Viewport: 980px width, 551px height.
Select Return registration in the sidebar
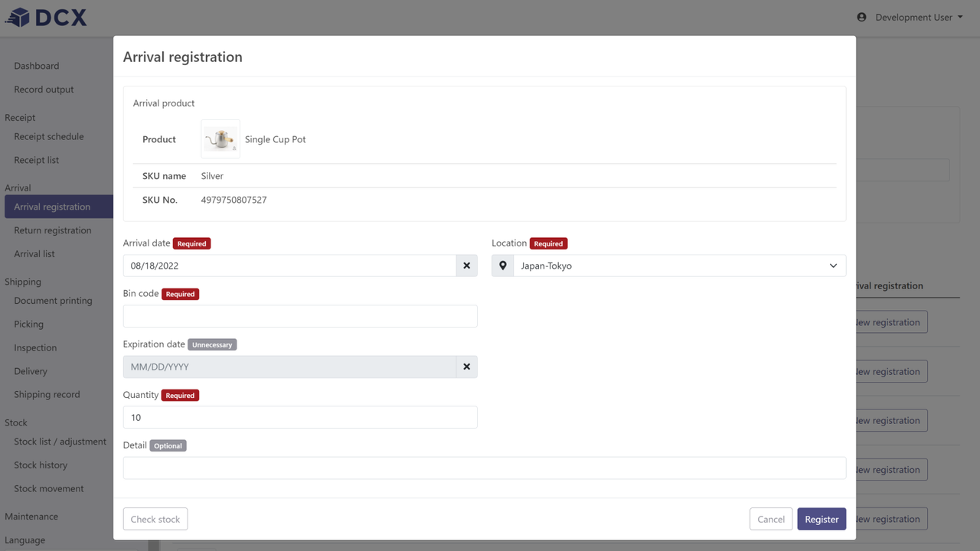[52, 230]
